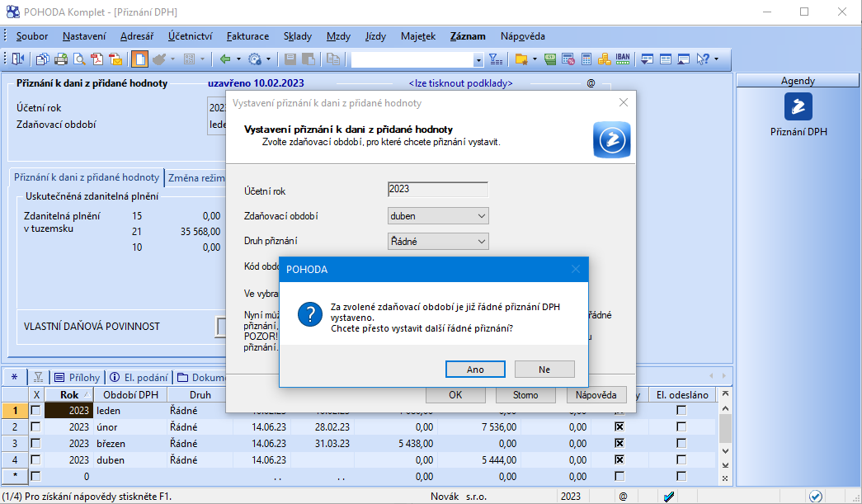This screenshot has width=862, height=504.
Task: Open print preview with magnifier icon
Action: pyautogui.click(x=80, y=59)
